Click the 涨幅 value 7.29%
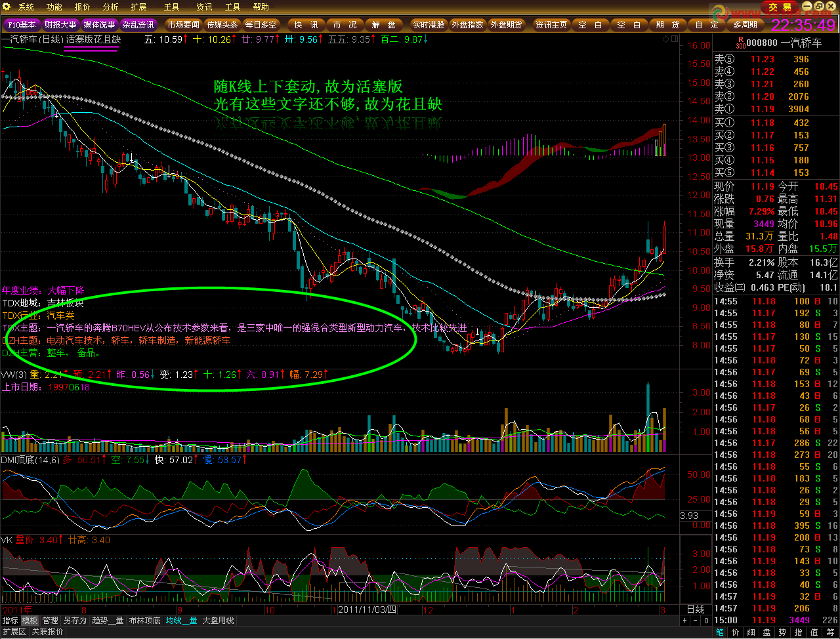Screen dimensions: 840x639 click(x=762, y=211)
